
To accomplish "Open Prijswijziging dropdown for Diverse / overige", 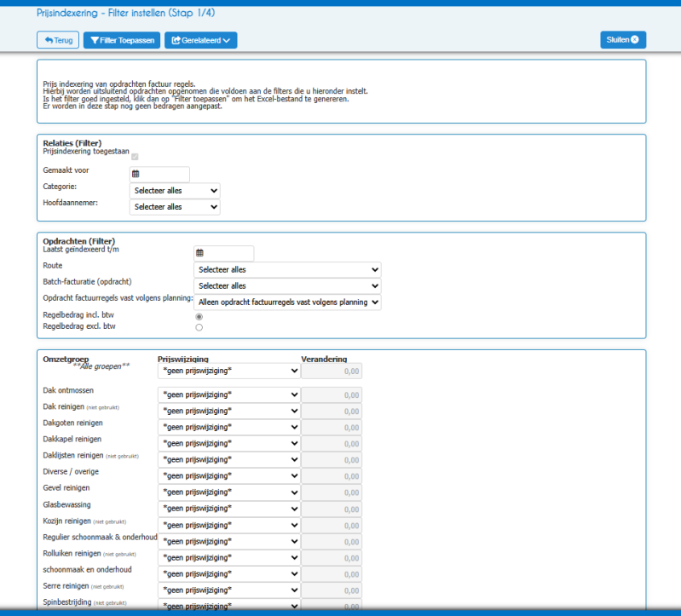I will coord(229,475).
